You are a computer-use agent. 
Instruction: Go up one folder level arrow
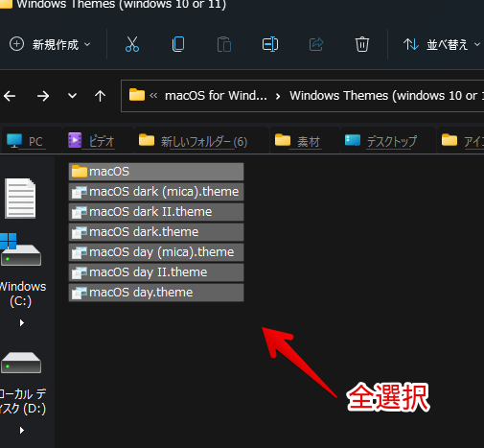100,96
